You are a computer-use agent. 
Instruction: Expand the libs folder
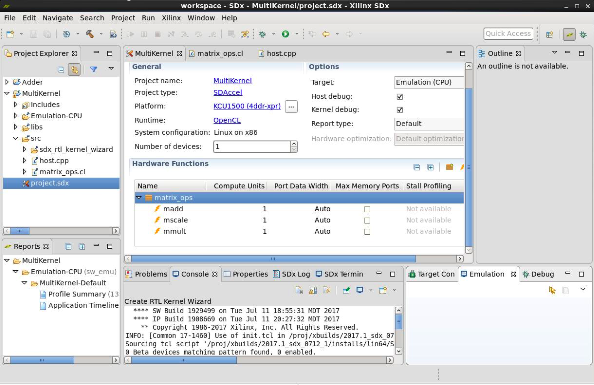coord(16,127)
